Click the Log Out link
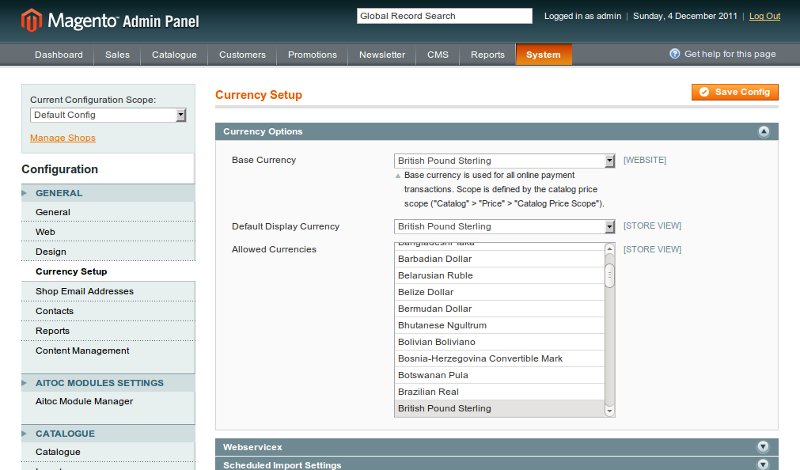 tap(764, 16)
